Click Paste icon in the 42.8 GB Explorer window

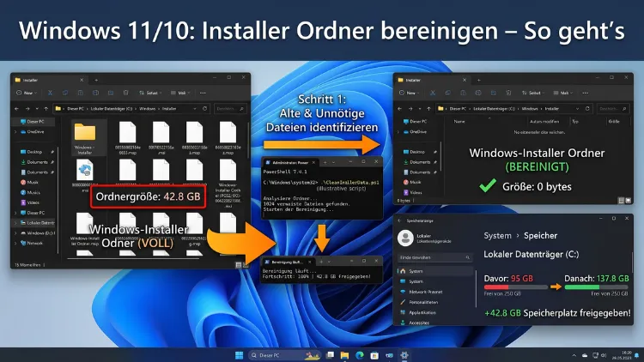pyautogui.click(x=81, y=93)
